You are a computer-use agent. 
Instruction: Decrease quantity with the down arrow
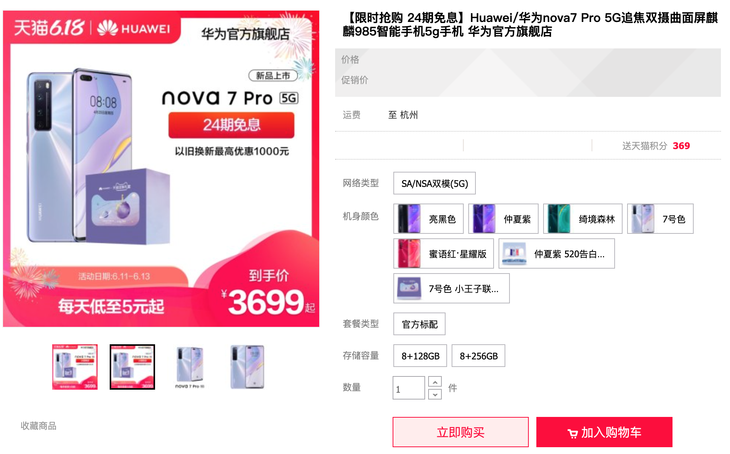[434, 394]
